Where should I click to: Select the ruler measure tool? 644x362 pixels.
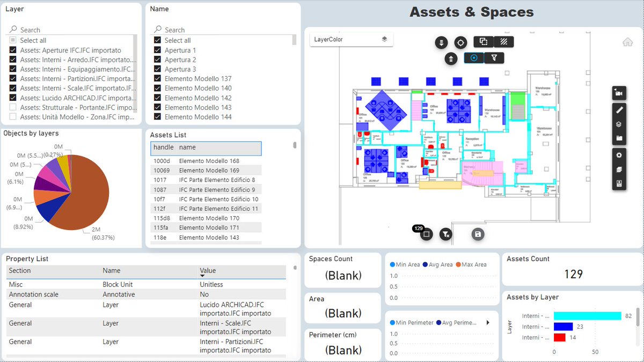pyautogui.click(x=619, y=110)
